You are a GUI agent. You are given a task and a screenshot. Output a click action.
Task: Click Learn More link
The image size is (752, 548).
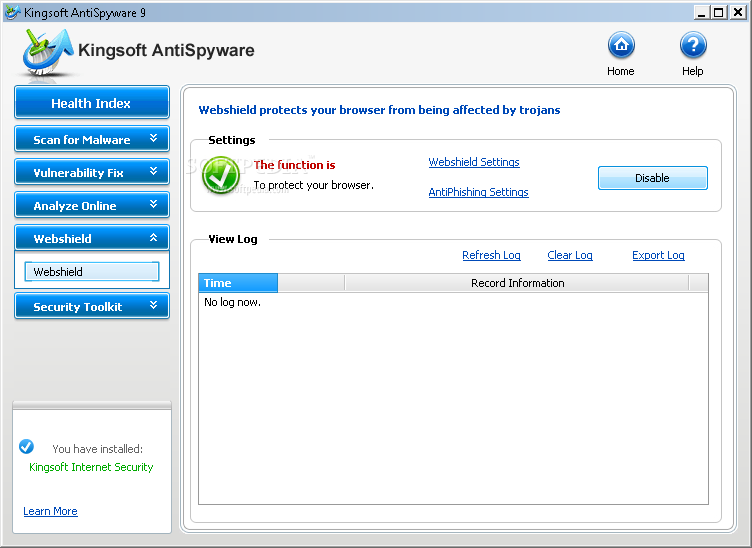click(50, 511)
